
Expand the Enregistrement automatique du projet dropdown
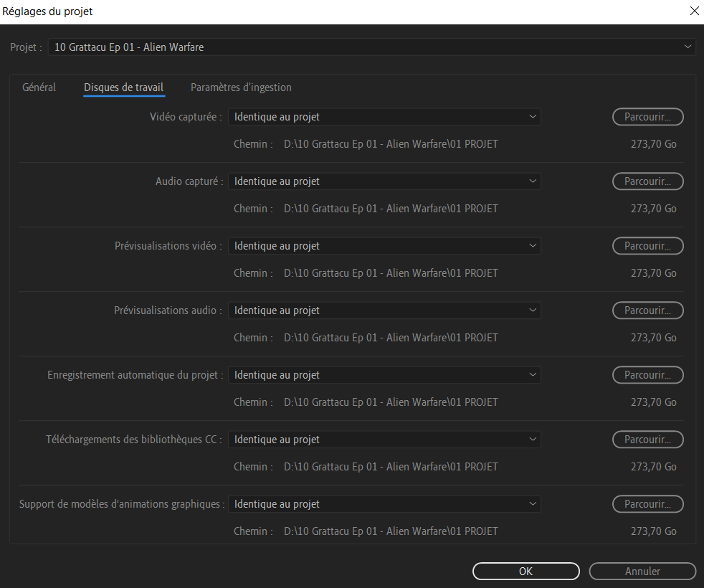tap(384, 374)
